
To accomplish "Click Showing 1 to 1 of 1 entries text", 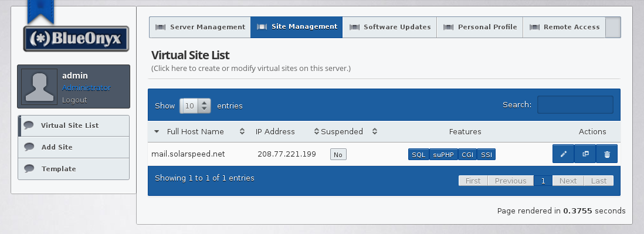I will coord(205,178).
